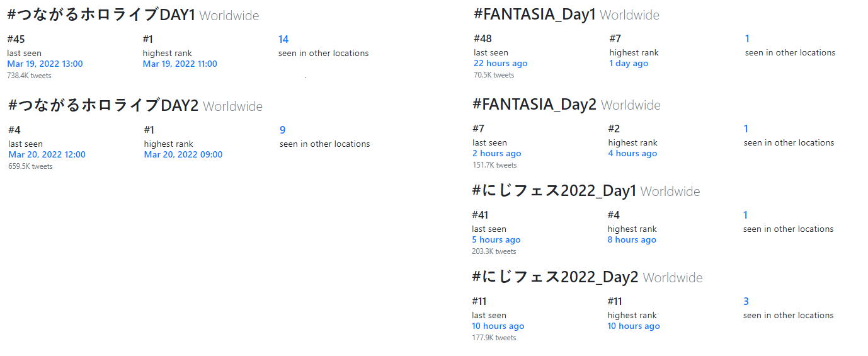The height and width of the screenshot is (356, 868).
Task: Open the 3 other locations count for にじフェス2022_Day2
Action: [x=746, y=301]
